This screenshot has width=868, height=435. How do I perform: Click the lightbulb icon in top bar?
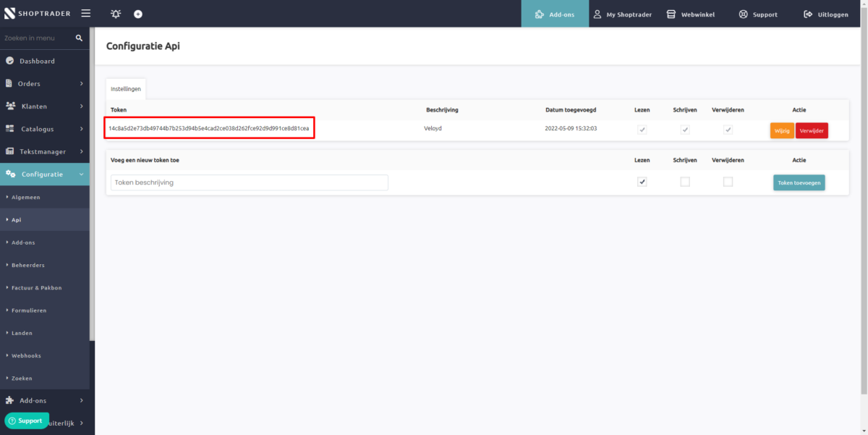pyautogui.click(x=116, y=14)
